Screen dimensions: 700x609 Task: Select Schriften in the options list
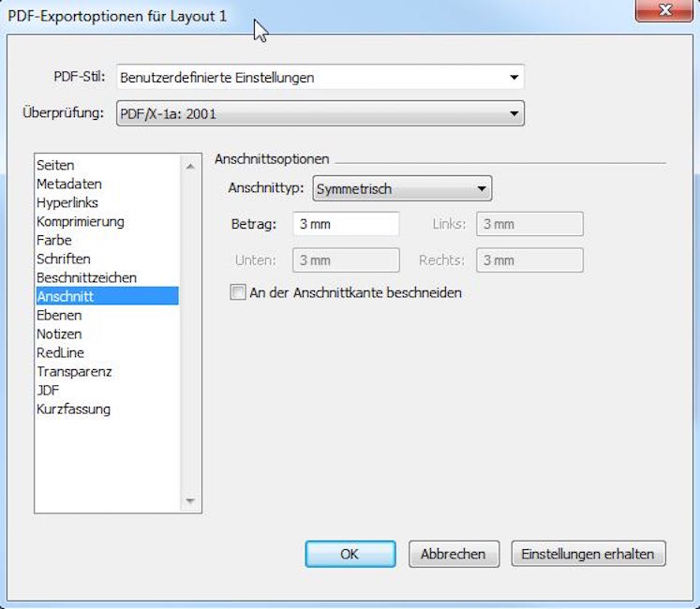point(107,259)
